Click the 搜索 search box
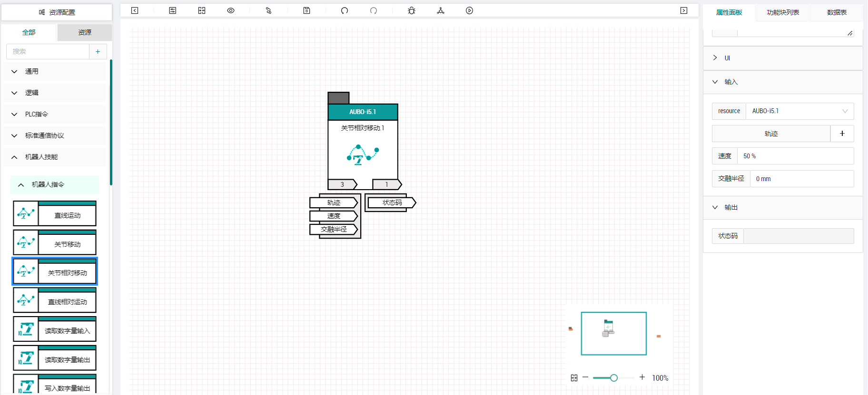868x395 pixels. click(x=48, y=51)
